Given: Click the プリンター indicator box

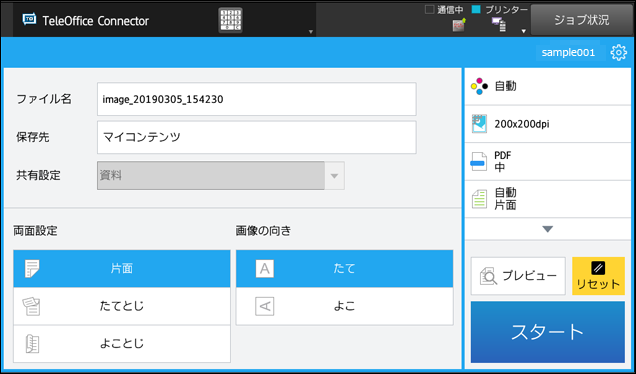Looking at the screenshot, I should 476,9.
